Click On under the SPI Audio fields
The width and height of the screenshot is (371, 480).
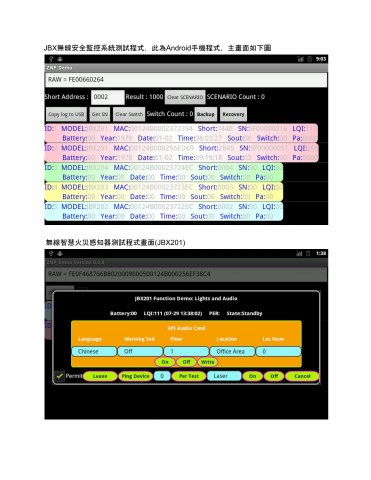165,362
